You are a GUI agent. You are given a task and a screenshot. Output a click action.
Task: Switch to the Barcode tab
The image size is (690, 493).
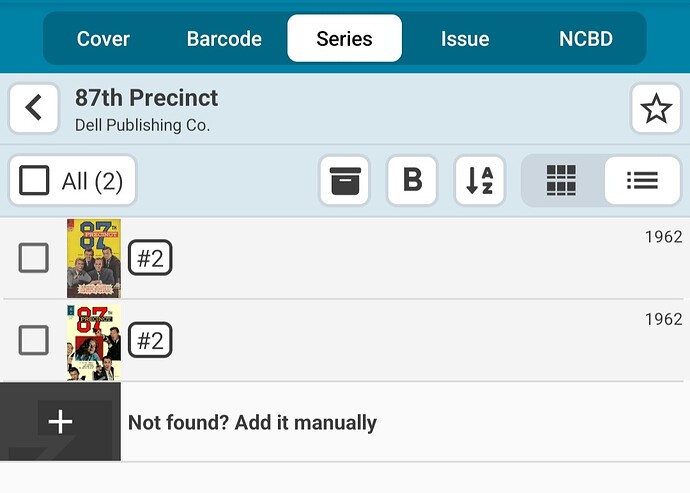point(224,39)
